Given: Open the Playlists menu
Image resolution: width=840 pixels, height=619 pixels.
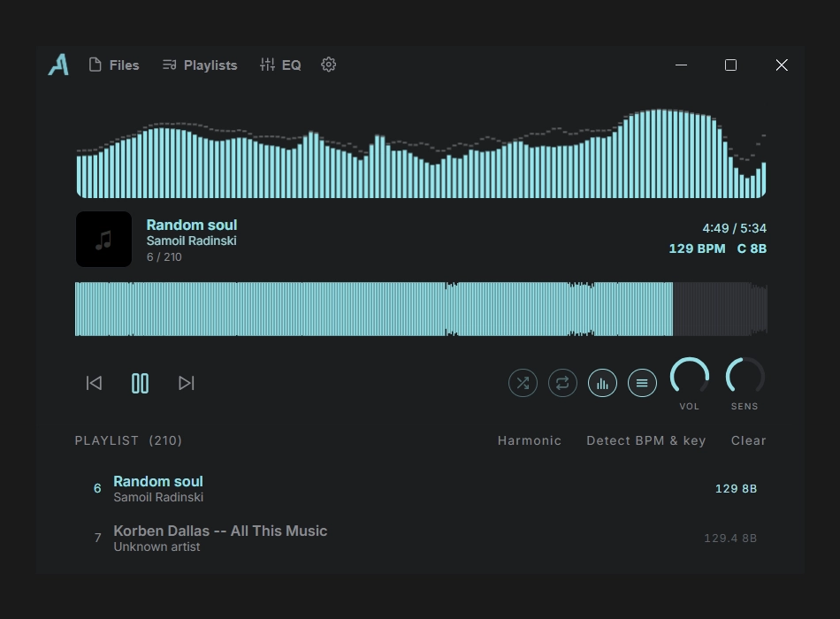Looking at the screenshot, I should [200, 65].
